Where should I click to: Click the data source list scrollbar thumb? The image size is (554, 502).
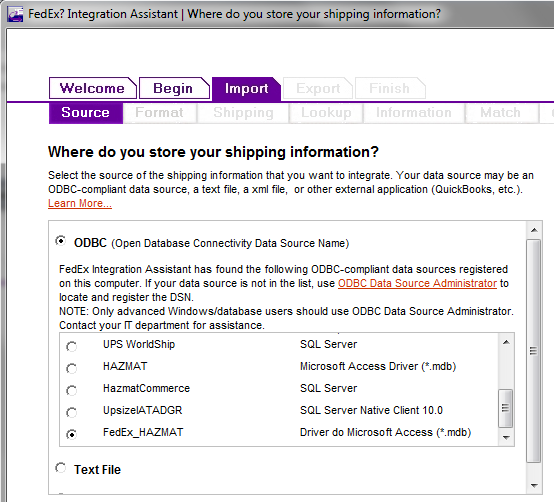506,408
